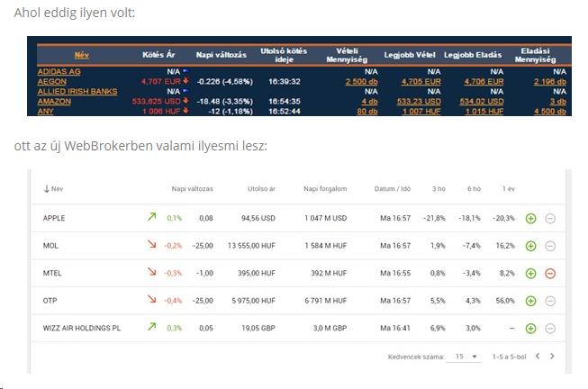Image resolution: width=588 pixels, height=389 pixels.
Task: Click the red down arrow in OTP row
Action: pos(151,299)
